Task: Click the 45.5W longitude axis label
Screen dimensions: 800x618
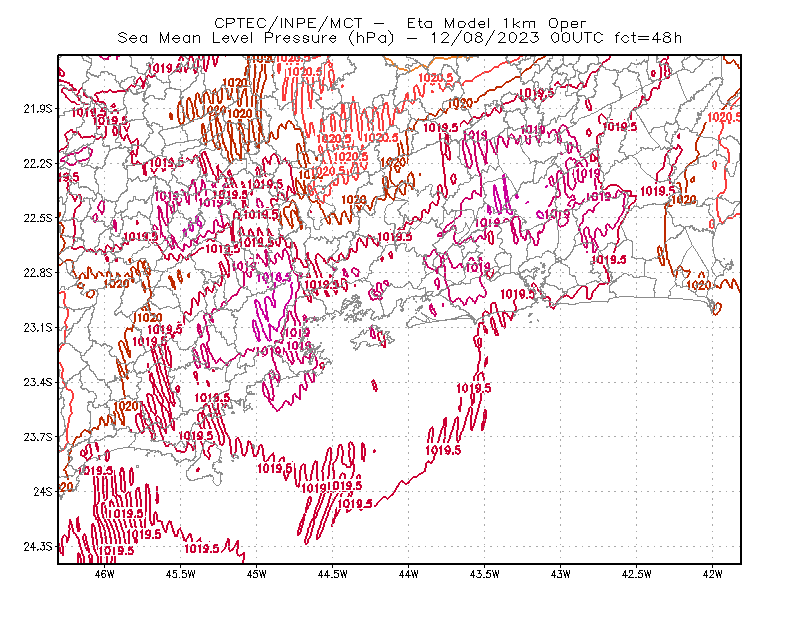Action: 181,574
